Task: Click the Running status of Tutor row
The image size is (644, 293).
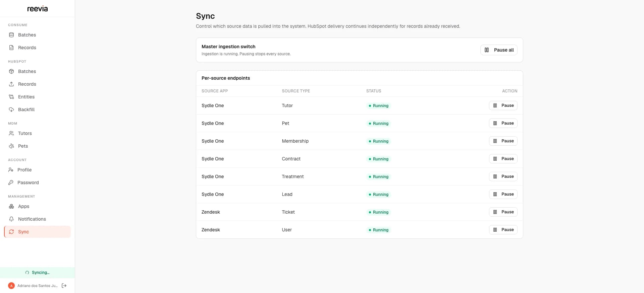Action: coord(378,106)
